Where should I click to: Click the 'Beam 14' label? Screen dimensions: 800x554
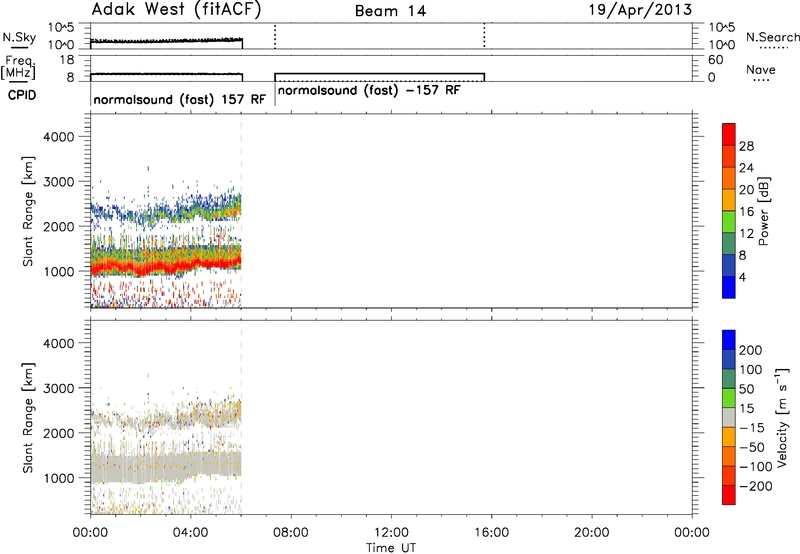tap(390, 11)
